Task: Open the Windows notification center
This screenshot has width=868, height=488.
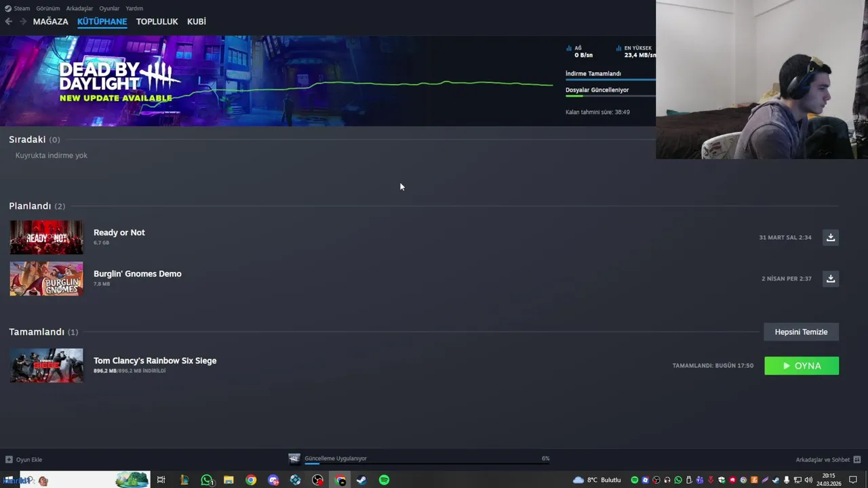Action: click(853, 480)
